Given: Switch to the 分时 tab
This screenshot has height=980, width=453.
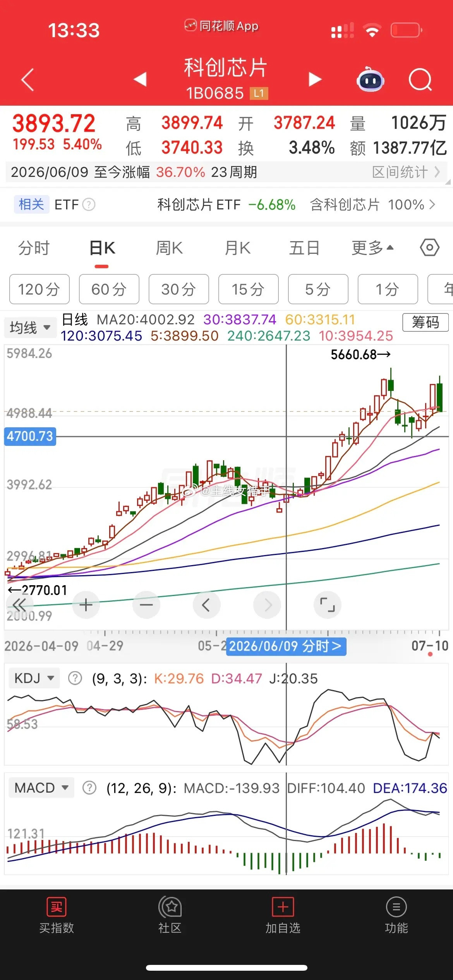Looking at the screenshot, I should [x=34, y=248].
